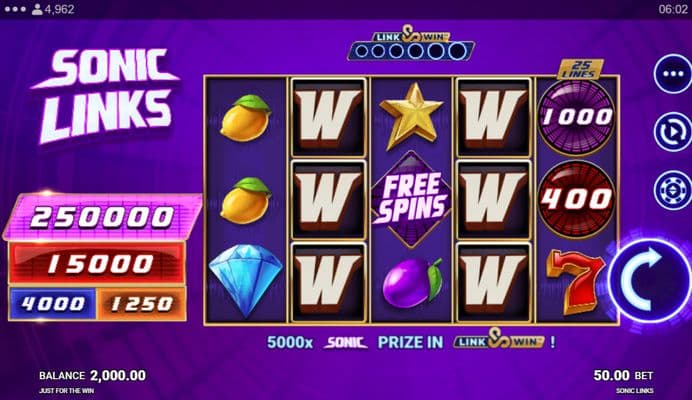Click the three dots in the top-left corner
The width and height of the screenshot is (692, 400).
click(15, 9)
